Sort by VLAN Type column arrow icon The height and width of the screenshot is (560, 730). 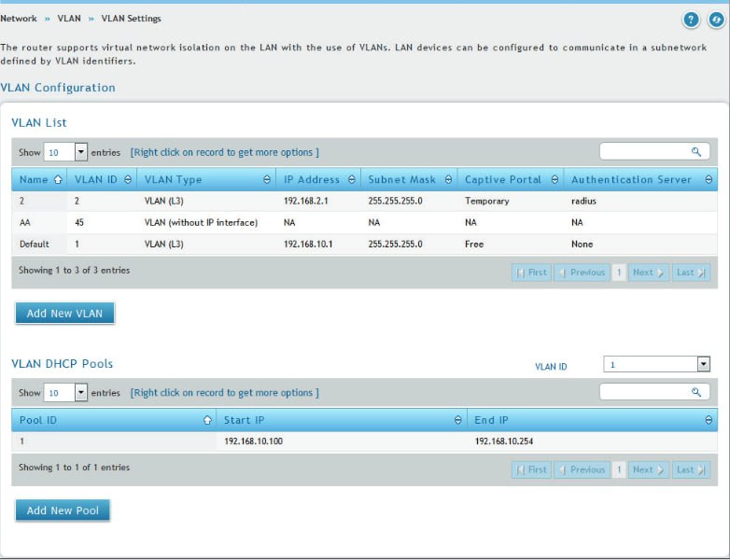[267, 180]
